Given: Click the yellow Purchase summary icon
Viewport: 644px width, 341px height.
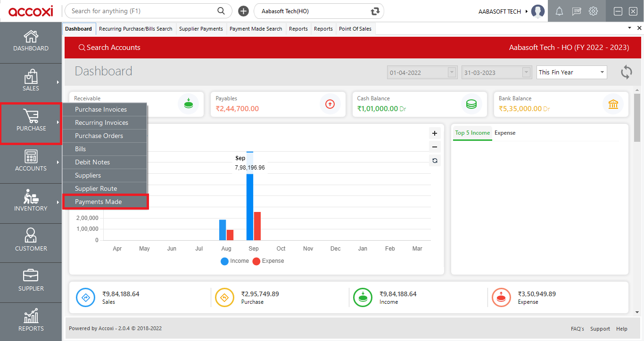Looking at the screenshot, I should pos(224,297).
